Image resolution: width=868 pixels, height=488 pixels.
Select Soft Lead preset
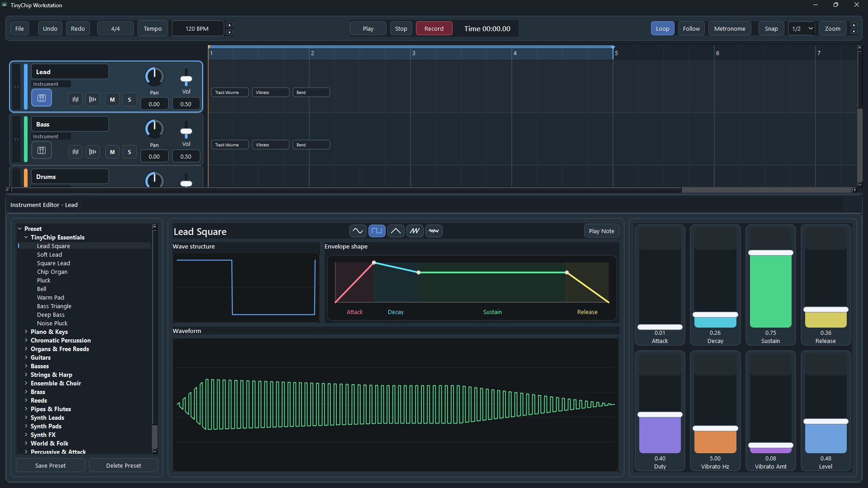pos(49,254)
